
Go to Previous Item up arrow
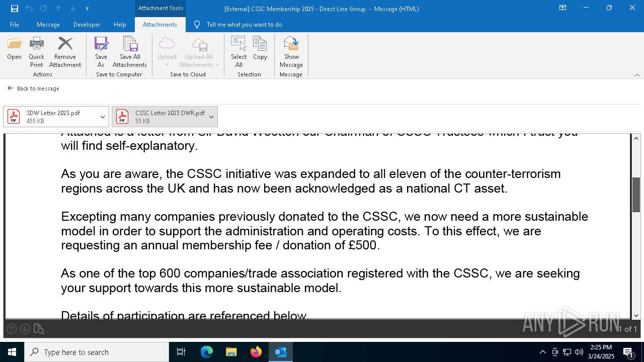point(58,8)
